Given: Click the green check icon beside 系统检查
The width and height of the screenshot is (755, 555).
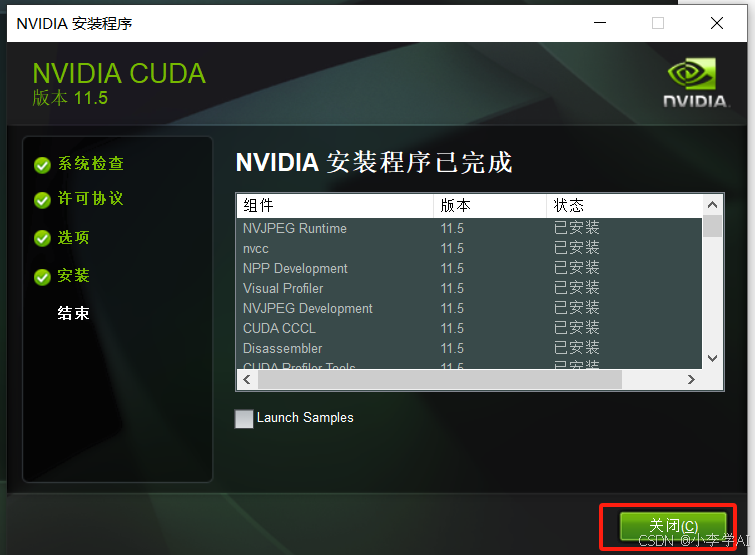Looking at the screenshot, I should (x=42, y=165).
